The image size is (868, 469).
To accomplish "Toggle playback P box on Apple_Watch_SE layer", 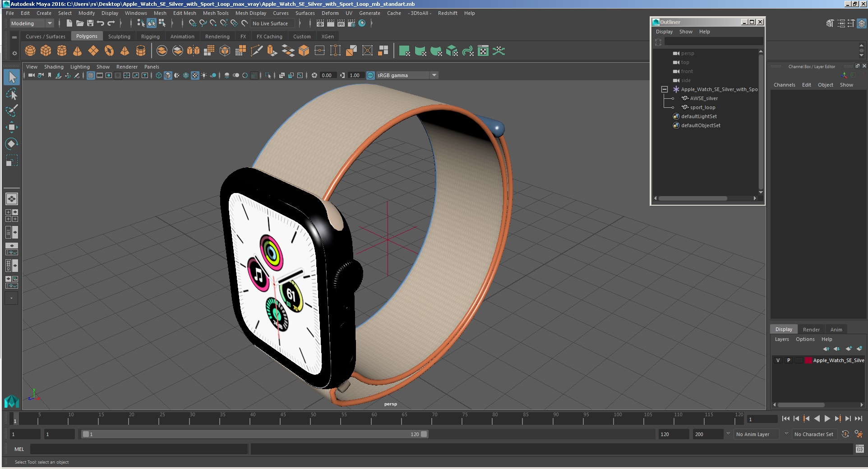I will point(789,360).
